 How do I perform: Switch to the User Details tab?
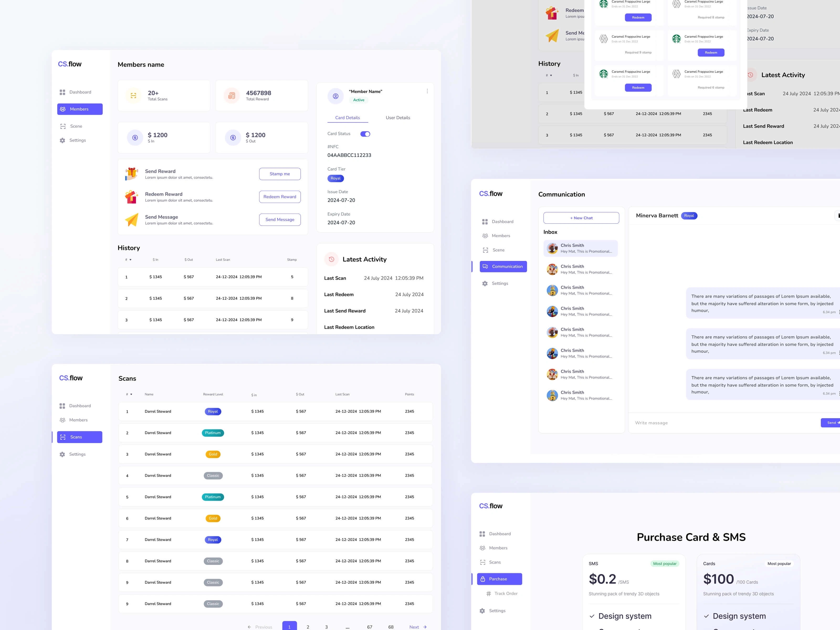coord(398,118)
